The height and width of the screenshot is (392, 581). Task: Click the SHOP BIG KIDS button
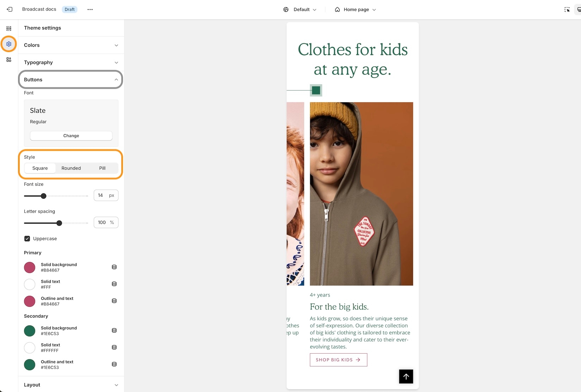pos(338,360)
